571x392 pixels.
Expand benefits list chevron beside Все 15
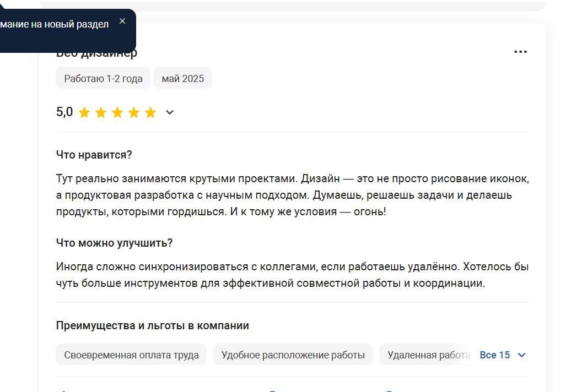click(521, 355)
